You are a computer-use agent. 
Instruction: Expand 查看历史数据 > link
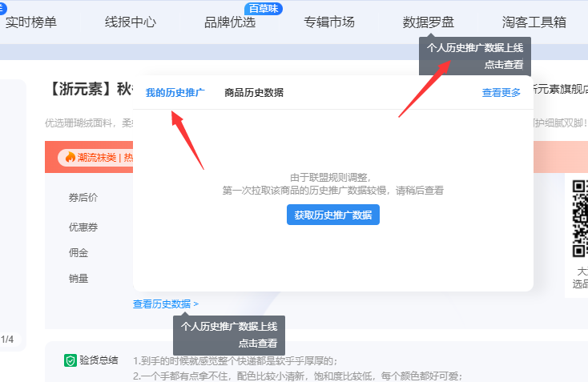click(x=166, y=304)
